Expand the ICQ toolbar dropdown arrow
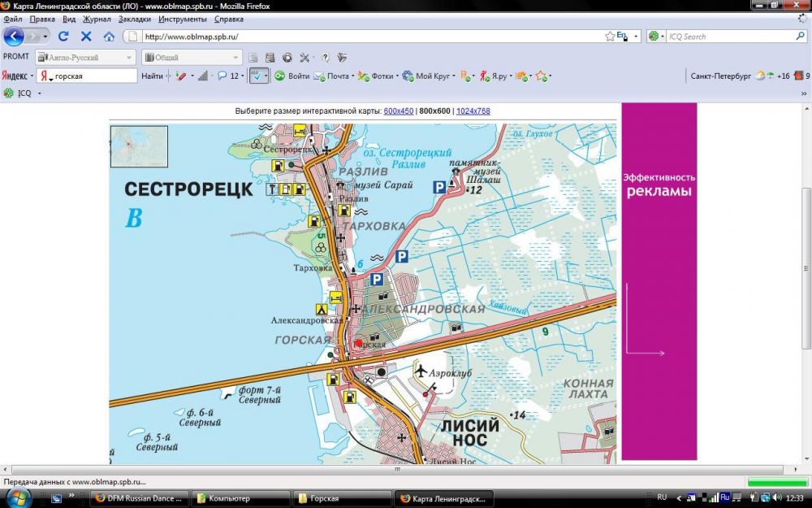 [x=39, y=93]
